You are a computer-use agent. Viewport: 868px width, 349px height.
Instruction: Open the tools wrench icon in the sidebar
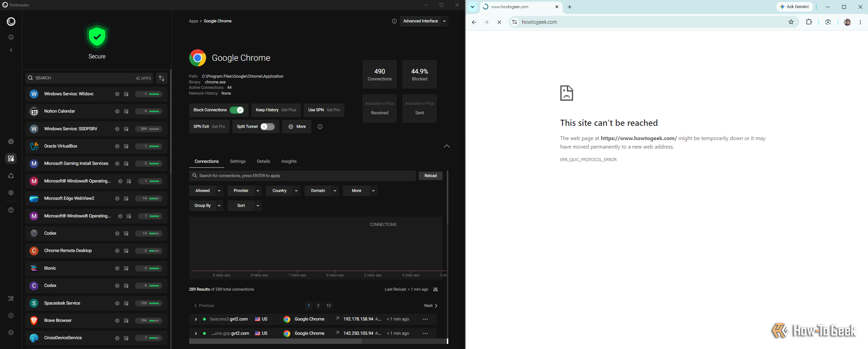pyautogui.click(x=11, y=298)
